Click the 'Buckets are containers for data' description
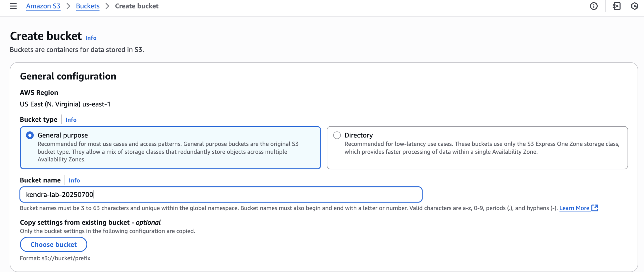The image size is (644, 272). tap(77, 50)
